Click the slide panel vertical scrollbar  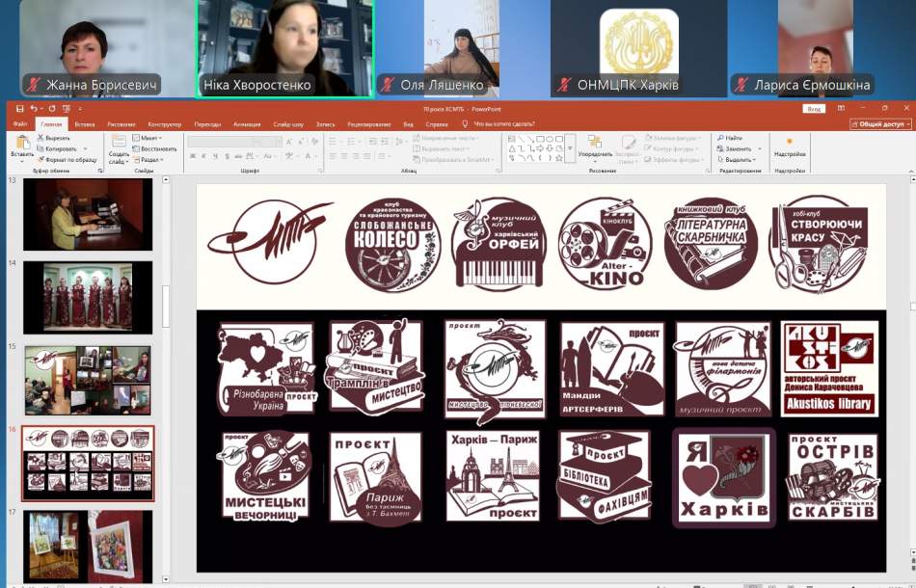click(164, 308)
